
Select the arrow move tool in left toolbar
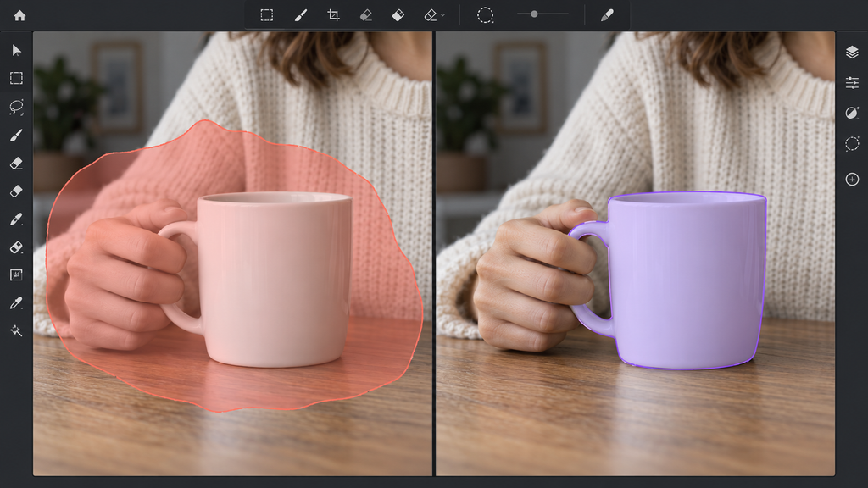(16, 50)
